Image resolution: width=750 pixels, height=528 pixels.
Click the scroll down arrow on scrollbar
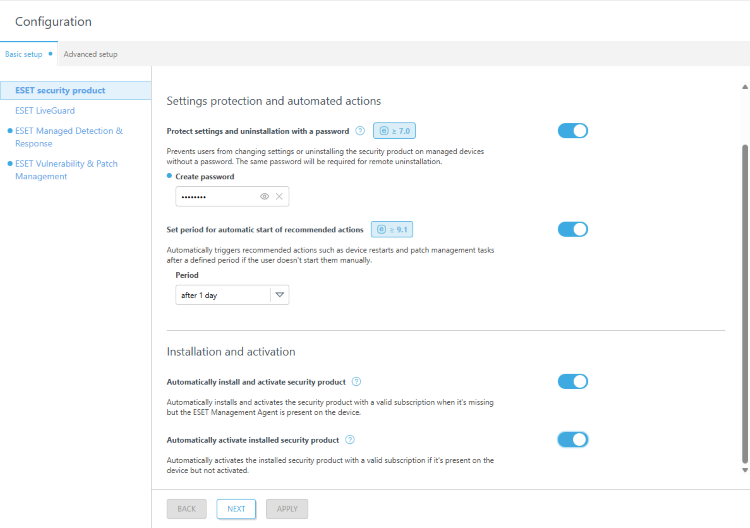click(x=744, y=470)
